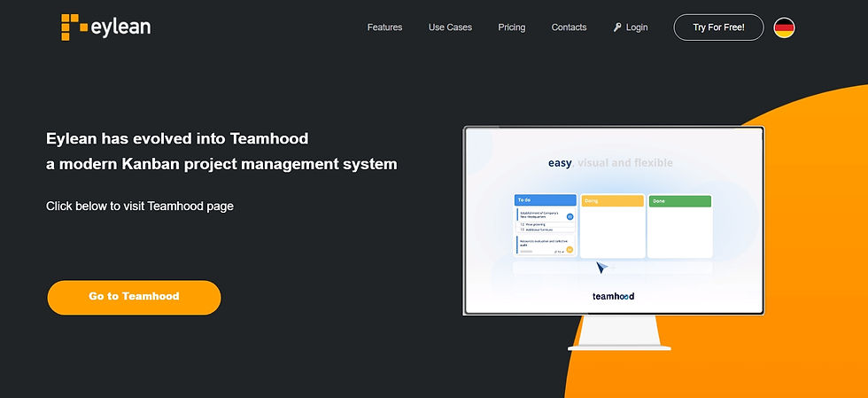Switch language via German flag icon
Viewport: 868px width, 398px height.
[784, 27]
